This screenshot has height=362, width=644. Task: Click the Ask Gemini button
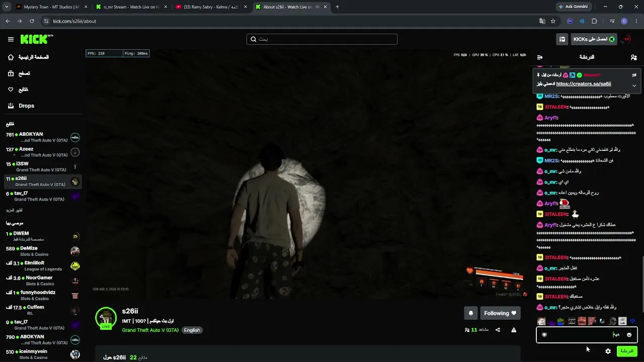coord(574,7)
